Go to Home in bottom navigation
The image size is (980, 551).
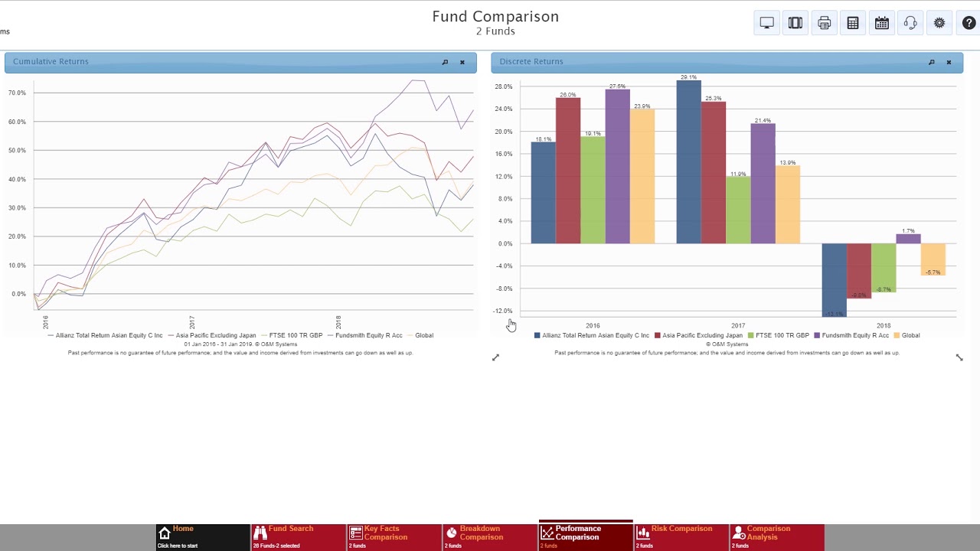(x=202, y=536)
